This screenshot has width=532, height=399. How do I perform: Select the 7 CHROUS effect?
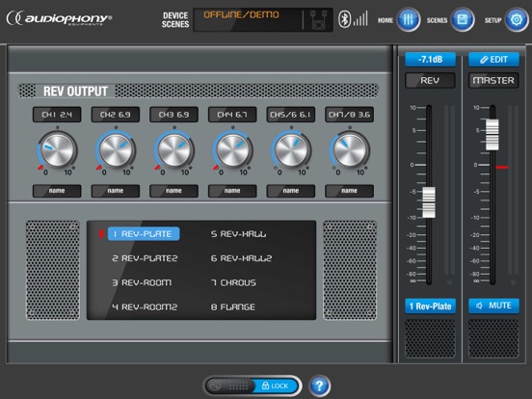point(234,282)
